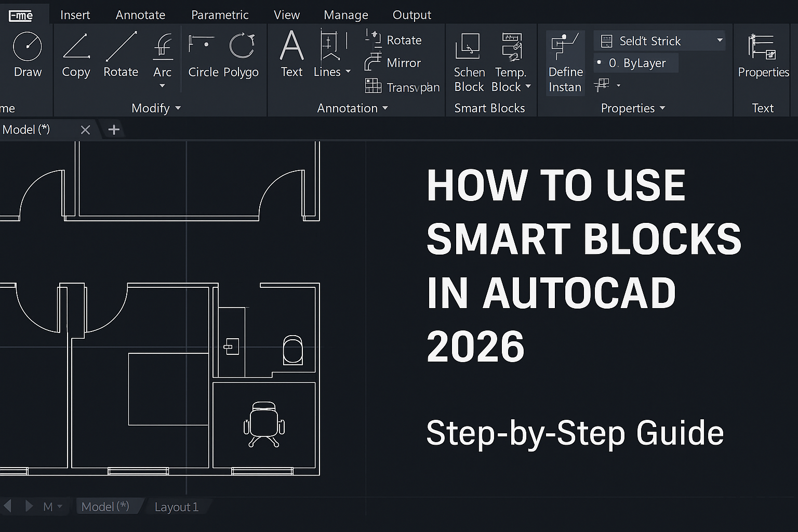Close the Model (*) document tab
The height and width of the screenshot is (532, 798).
pyautogui.click(x=86, y=130)
